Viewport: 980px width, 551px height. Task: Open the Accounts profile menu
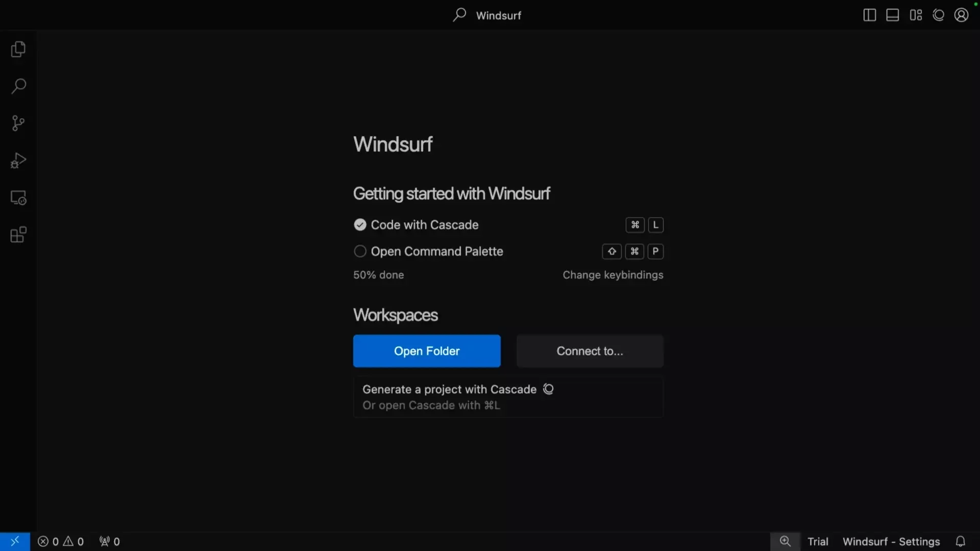pos(962,15)
